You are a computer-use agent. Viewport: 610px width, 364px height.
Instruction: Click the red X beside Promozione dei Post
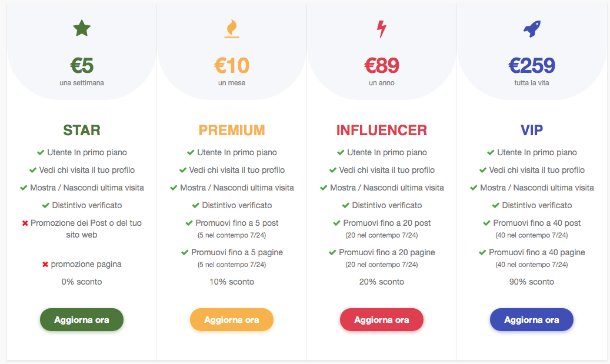[25, 223]
